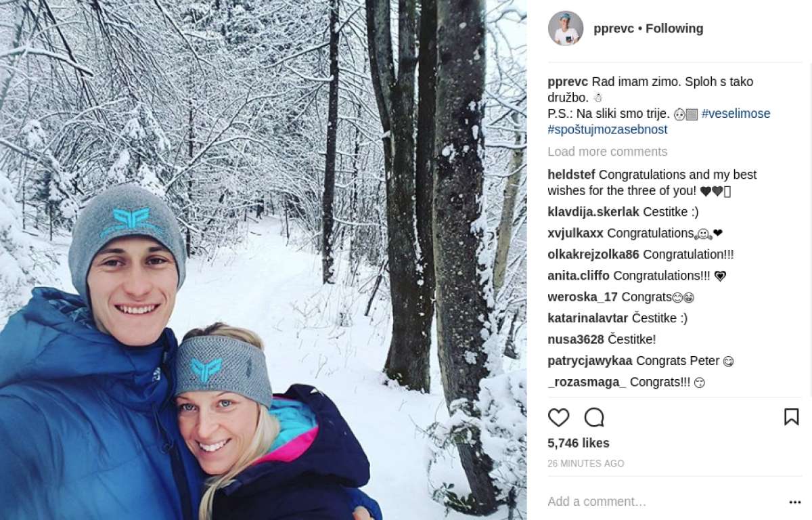Click the comment speech bubble icon
The width and height of the screenshot is (812, 520).
pos(594,417)
